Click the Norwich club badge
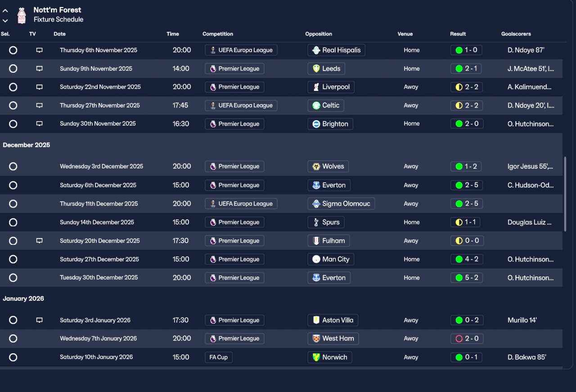576x392 pixels. (316, 357)
